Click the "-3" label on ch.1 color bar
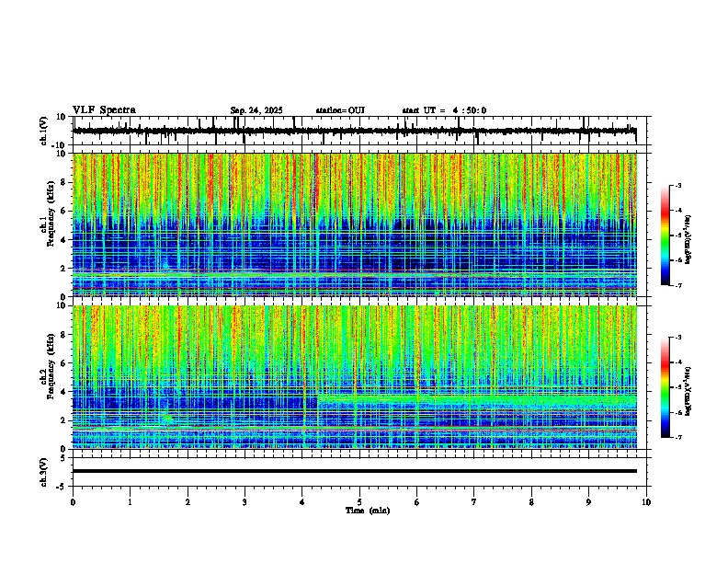Image resolution: width=728 pixels, height=563 pixels. point(677,186)
